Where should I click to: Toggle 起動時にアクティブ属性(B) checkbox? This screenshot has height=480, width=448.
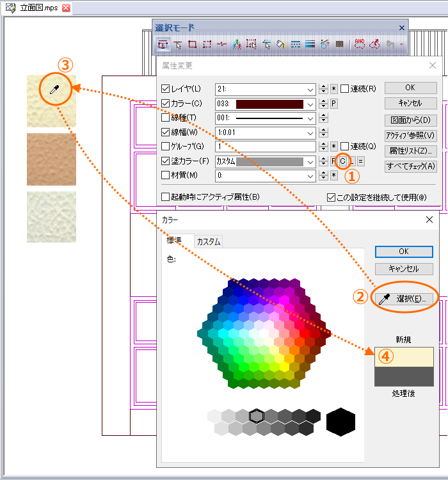tap(165, 196)
